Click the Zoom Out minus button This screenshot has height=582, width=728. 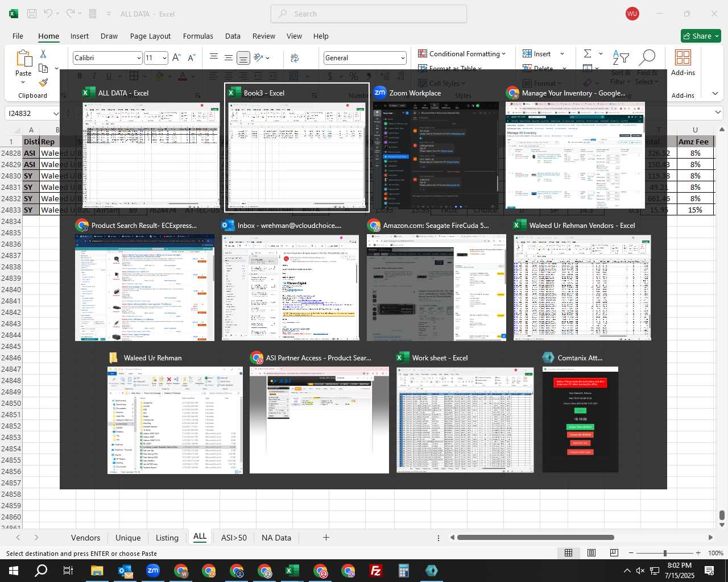pyautogui.click(x=631, y=553)
